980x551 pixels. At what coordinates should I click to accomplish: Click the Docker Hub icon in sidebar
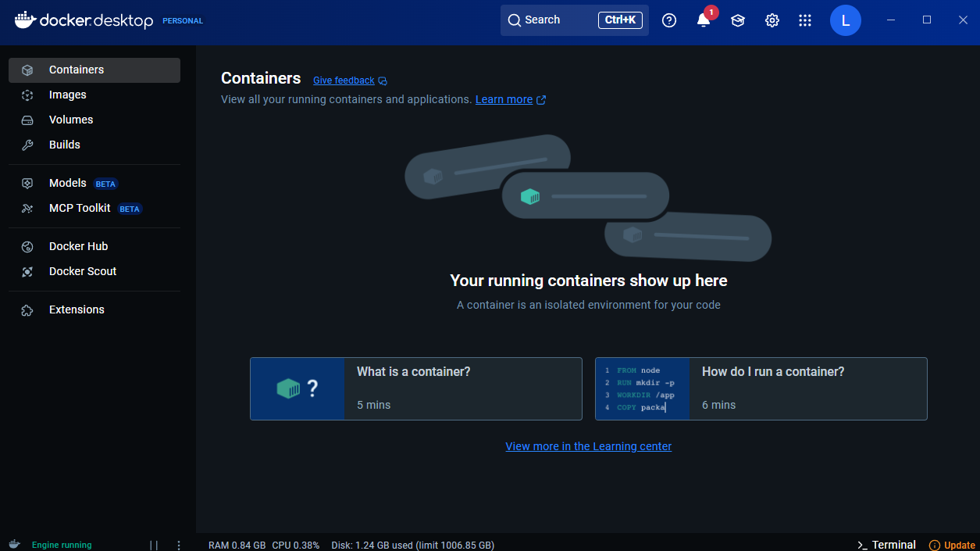click(27, 247)
